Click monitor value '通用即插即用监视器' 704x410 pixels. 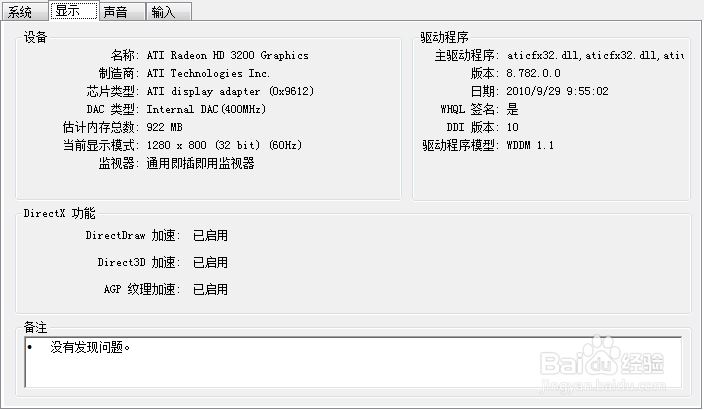coord(200,163)
